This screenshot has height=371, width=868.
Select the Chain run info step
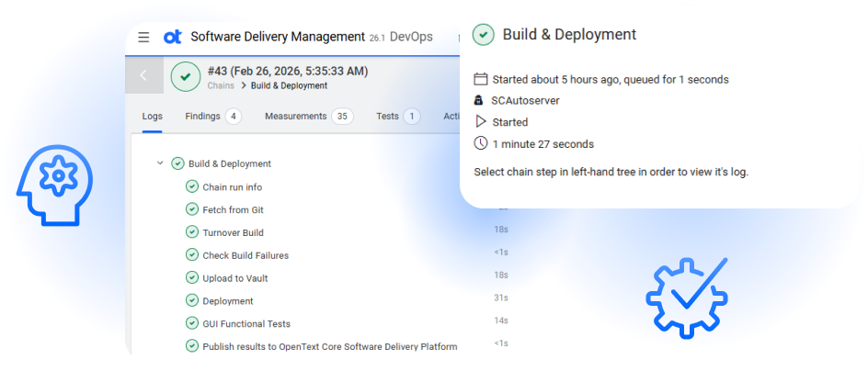click(233, 187)
